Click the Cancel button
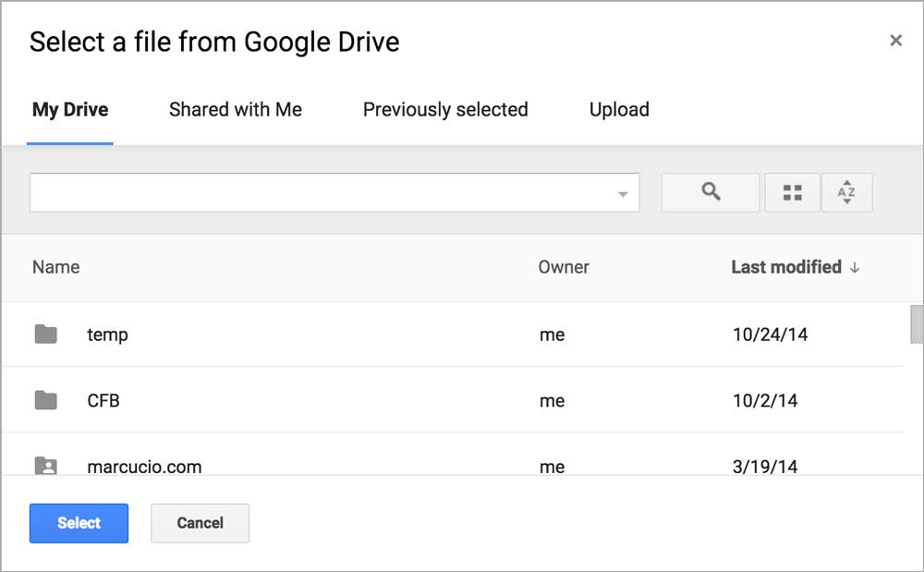924x572 pixels. [200, 523]
